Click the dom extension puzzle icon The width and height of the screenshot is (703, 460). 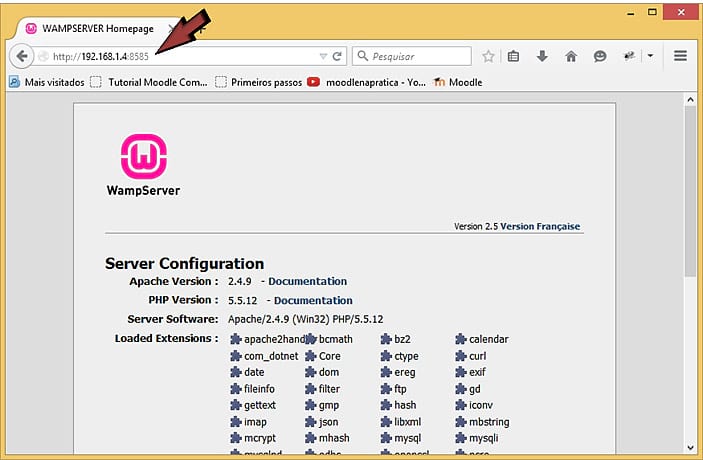click(x=311, y=372)
